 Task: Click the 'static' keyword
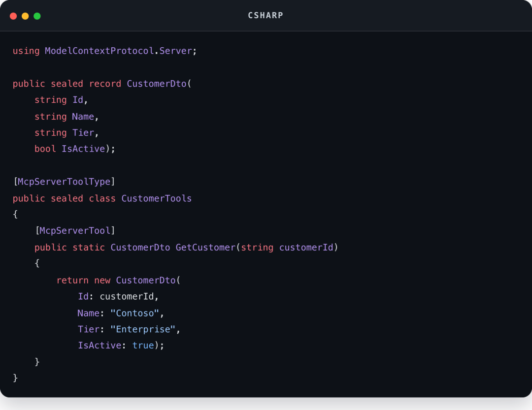[89, 248]
